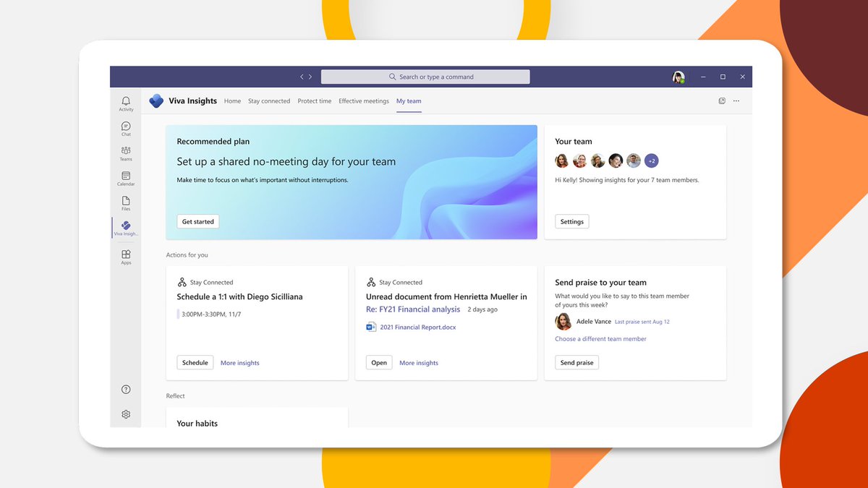The height and width of the screenshot is (488, 868).
Task: Click the profile avatar in title bar
Action: (x=678, y=77)
